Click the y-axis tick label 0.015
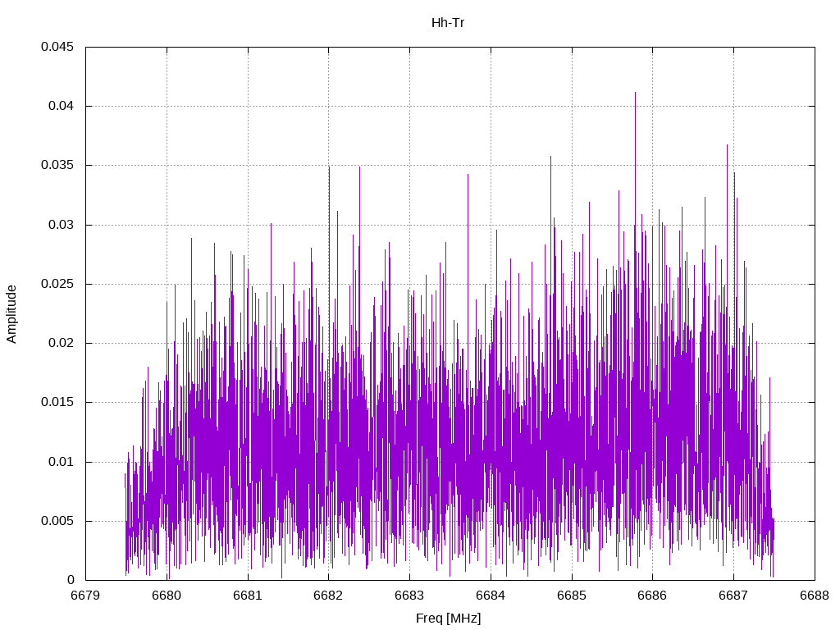This screenshot has width=840, height=630. [x=57, y=402]
